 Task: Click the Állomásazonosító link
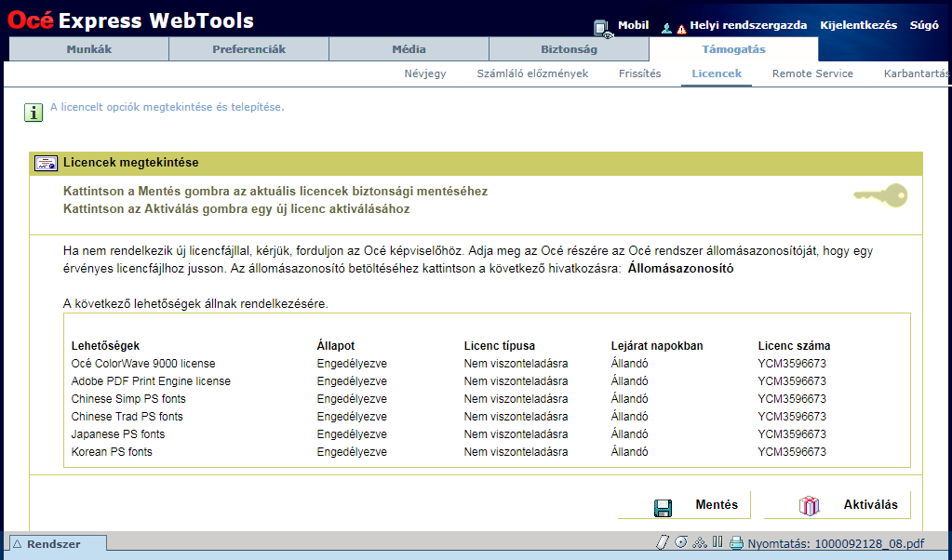coord(680,268)
